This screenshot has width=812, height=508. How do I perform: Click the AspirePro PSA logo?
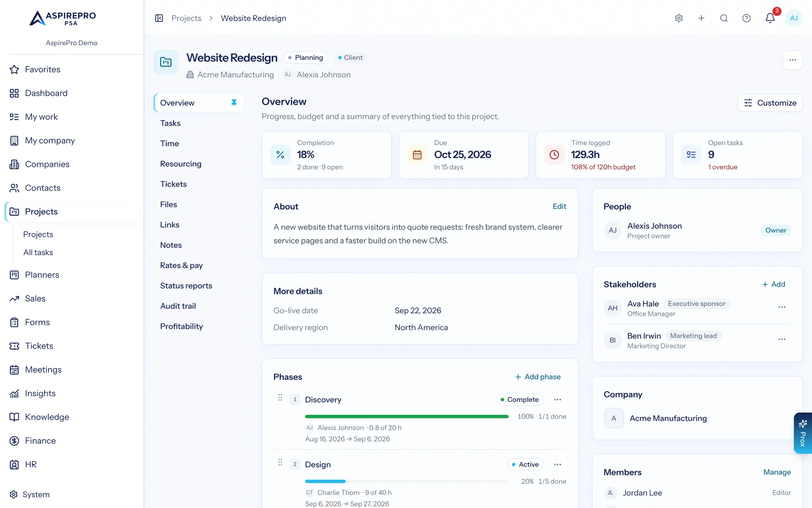pyautogui.click(x=63, y=18)
